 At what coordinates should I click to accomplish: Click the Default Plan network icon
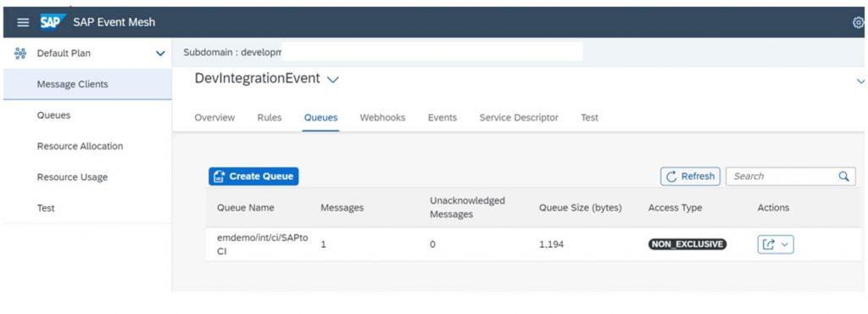click(20, 53)
